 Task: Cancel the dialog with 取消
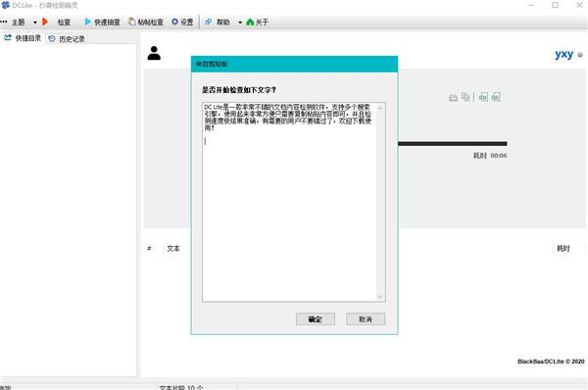coord(366,319)
